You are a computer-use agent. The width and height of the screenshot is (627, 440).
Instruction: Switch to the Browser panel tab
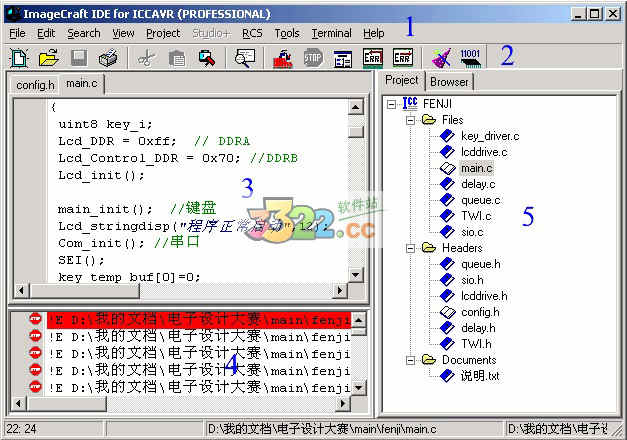pyautogui.click(x=449, y=82)
